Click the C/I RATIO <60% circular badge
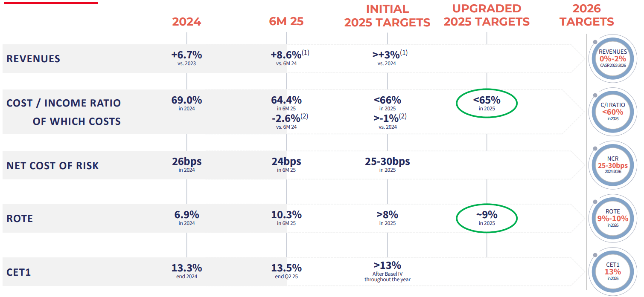Screen dimensions: 644x297 click(x=612, y=112)
